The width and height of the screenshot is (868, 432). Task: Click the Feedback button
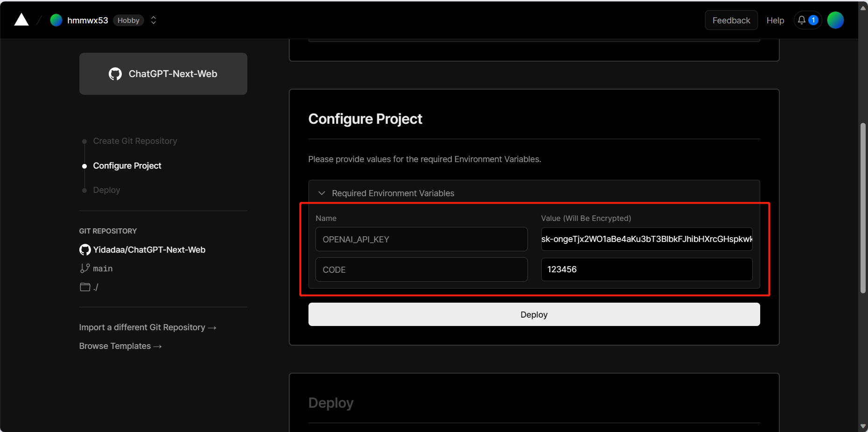[731, 20]
